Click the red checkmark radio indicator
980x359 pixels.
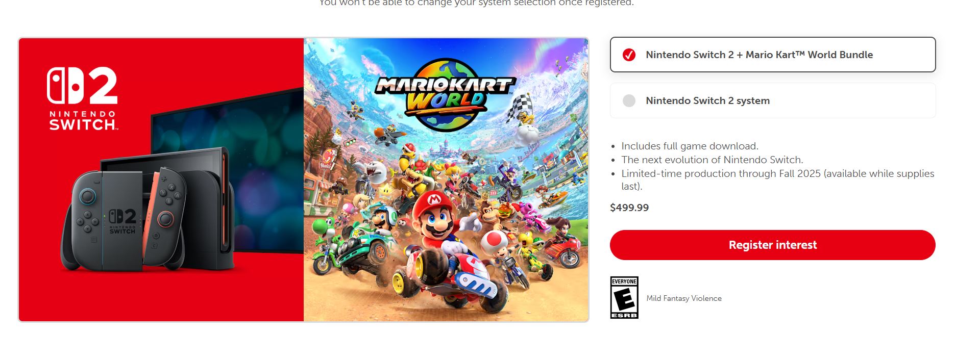[629, 55]
